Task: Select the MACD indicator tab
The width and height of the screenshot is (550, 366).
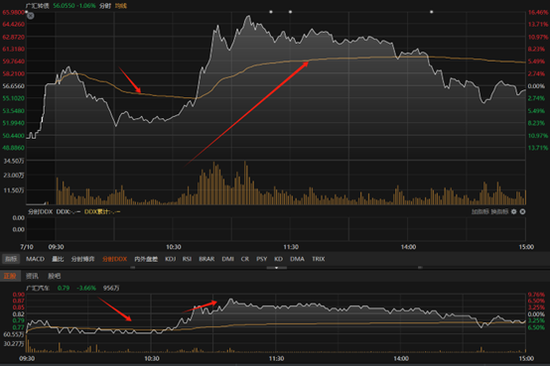Action: click(x=35, y=259)
